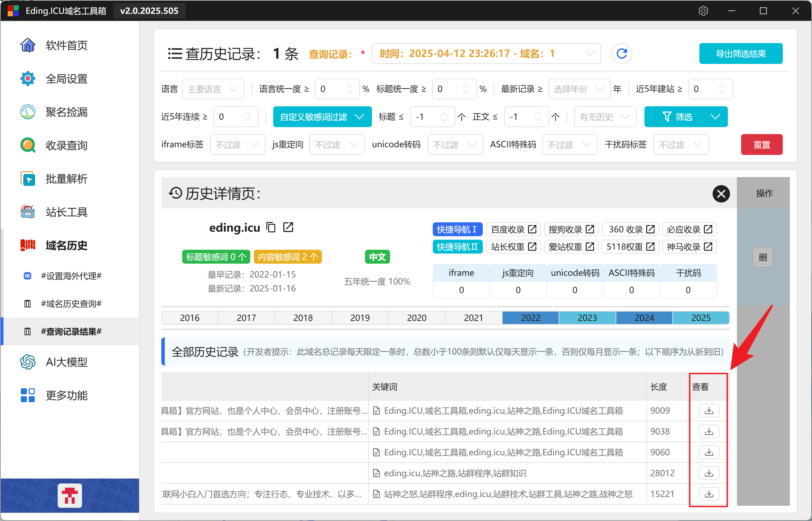Viewport: 812px width, 521px height.
Task: Expand the 主要语言 language dropdown
Action: [213, 89]
